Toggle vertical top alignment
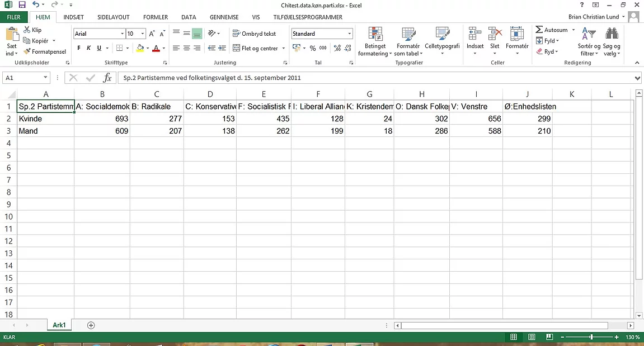The width and height of the screenshot is (644, 346). 176,33
